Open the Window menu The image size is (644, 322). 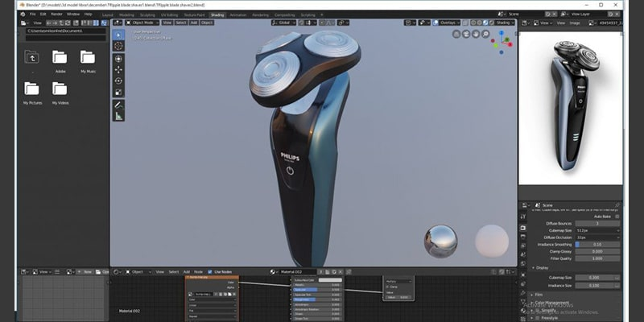(73, 14)
